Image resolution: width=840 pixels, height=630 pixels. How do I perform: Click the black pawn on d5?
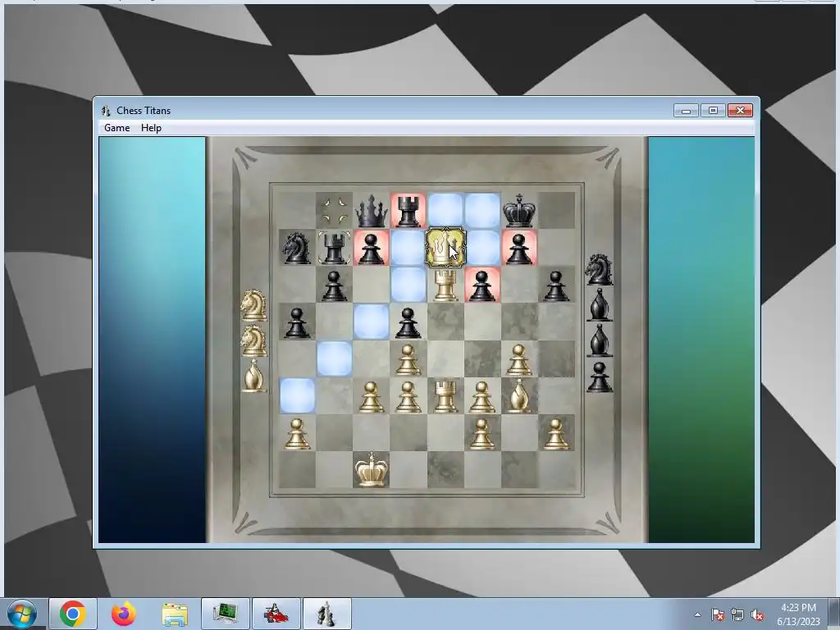click(408, 322)
